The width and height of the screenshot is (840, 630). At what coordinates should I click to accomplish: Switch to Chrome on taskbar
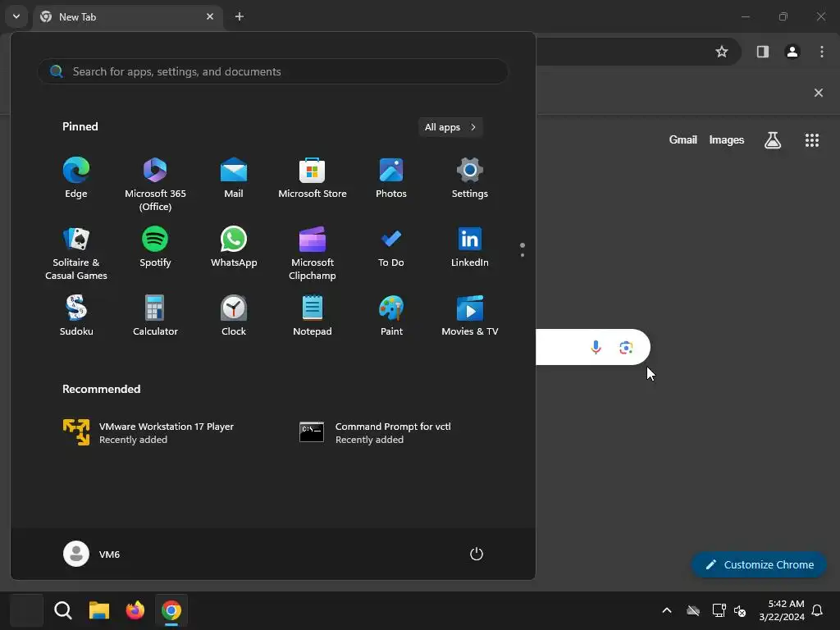tap(171, 610)
